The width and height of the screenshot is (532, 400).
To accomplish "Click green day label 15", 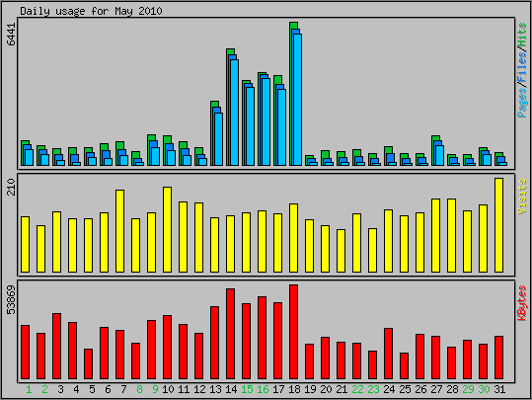I will pyautogui.click(x=247, y=389).
